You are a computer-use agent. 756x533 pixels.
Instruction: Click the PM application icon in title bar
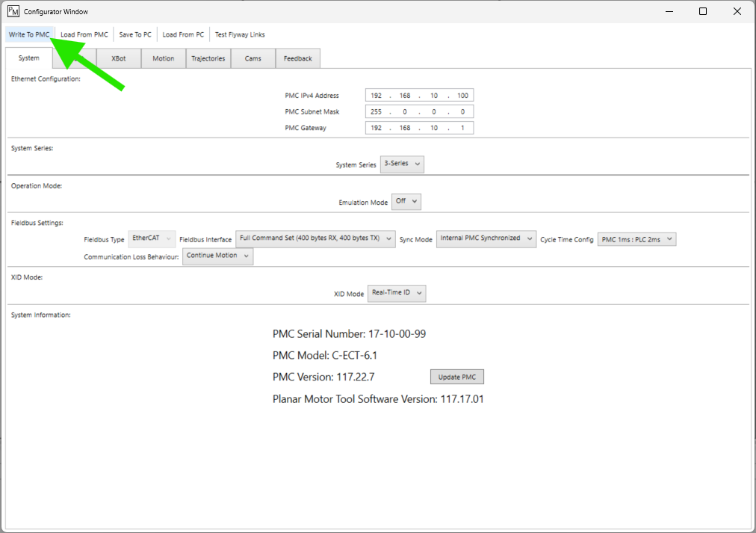coord(13,11)
